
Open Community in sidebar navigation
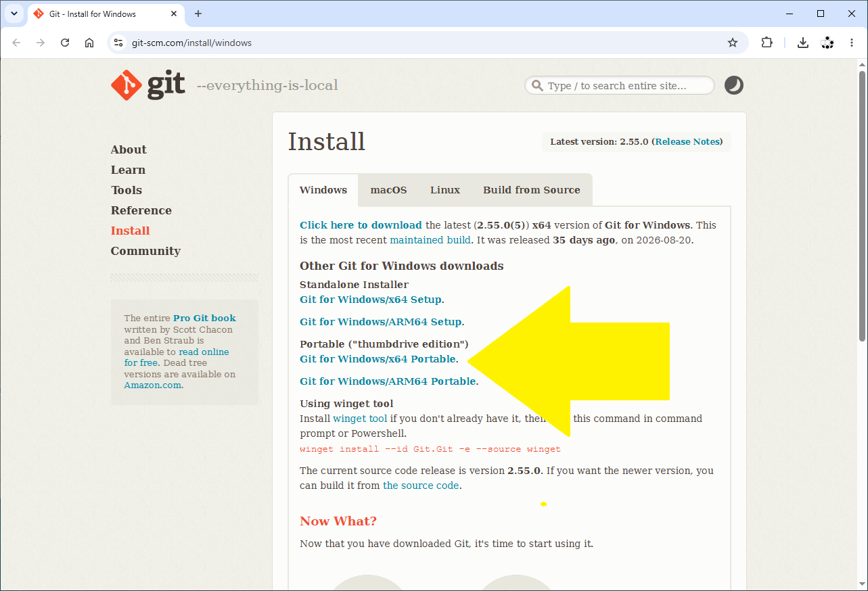tap(145, 251)
